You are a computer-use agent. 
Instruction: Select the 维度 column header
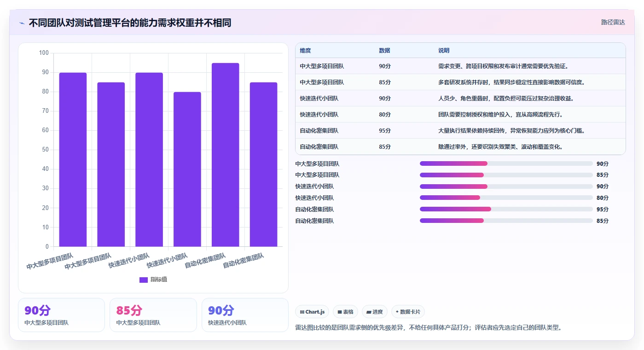coord(305,51)
